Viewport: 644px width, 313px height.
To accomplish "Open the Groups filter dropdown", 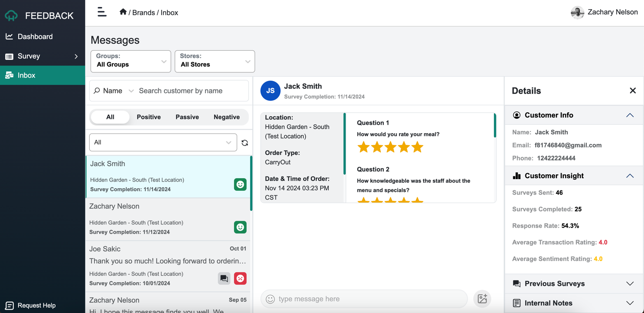I will 130,61.
